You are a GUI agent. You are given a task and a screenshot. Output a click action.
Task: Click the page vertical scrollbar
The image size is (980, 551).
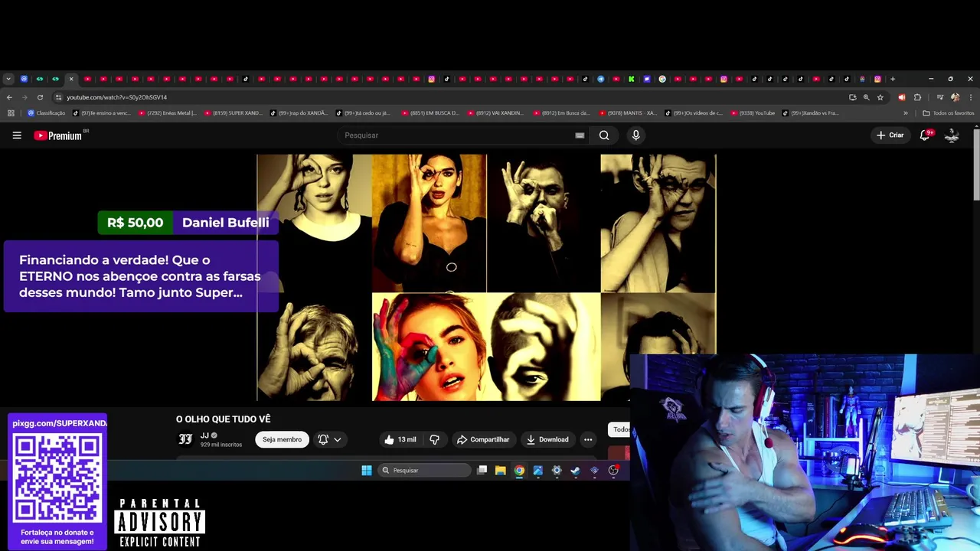pos(976,165)
